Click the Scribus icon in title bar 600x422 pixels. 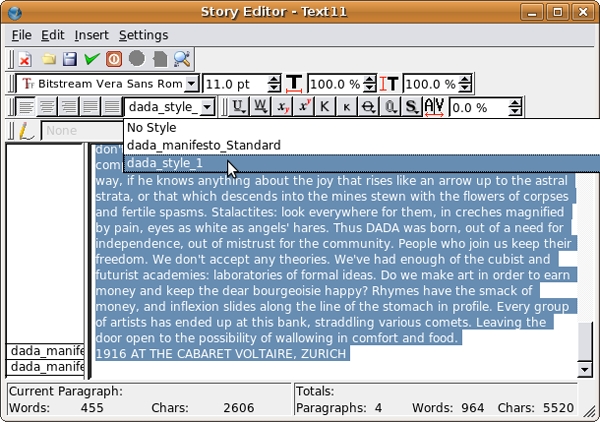pyautogui.click(x=15, y=13)
